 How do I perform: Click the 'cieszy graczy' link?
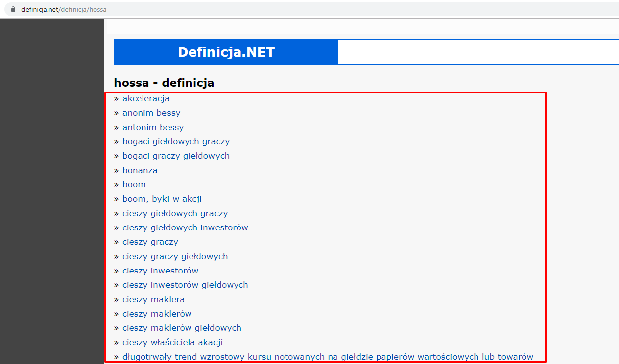(x=150, y=242)
